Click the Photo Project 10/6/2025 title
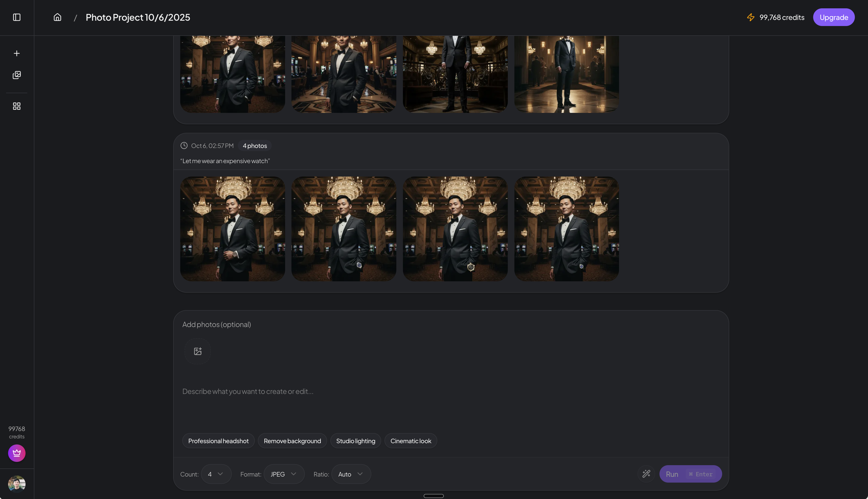Screen dimensions: 868x499 pos(138,17)
